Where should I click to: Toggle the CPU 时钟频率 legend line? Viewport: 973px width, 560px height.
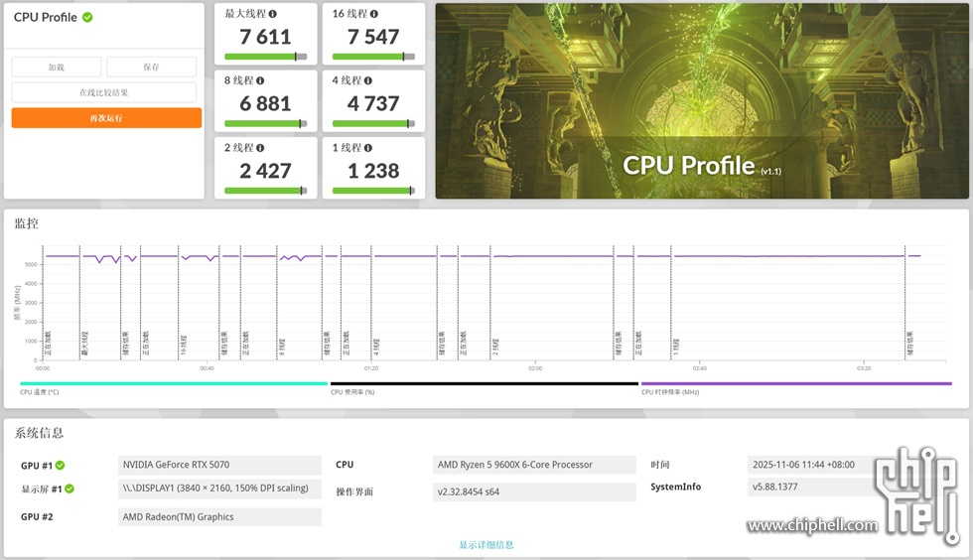pyautogui.click(x=794, y=383)
